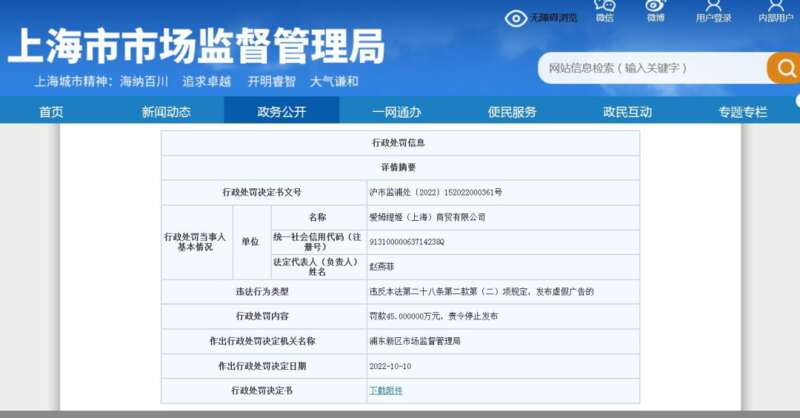800x418 pixels.
Task: Open the 政民互动 nav item
Action: click(x=628, y=112)
